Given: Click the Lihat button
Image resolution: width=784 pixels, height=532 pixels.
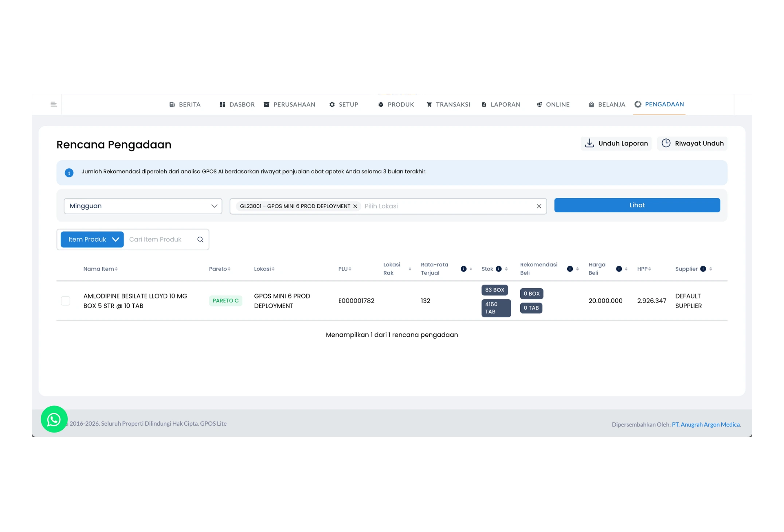Looking at the screenshot, I should pos(637,205).
